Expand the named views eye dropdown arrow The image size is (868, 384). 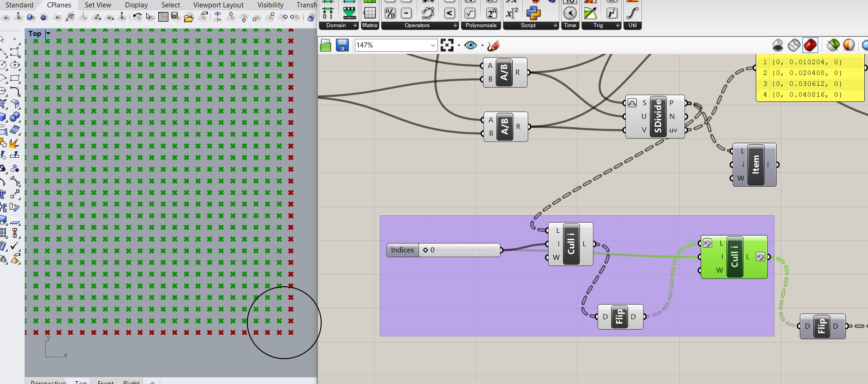tap(482, 45)
